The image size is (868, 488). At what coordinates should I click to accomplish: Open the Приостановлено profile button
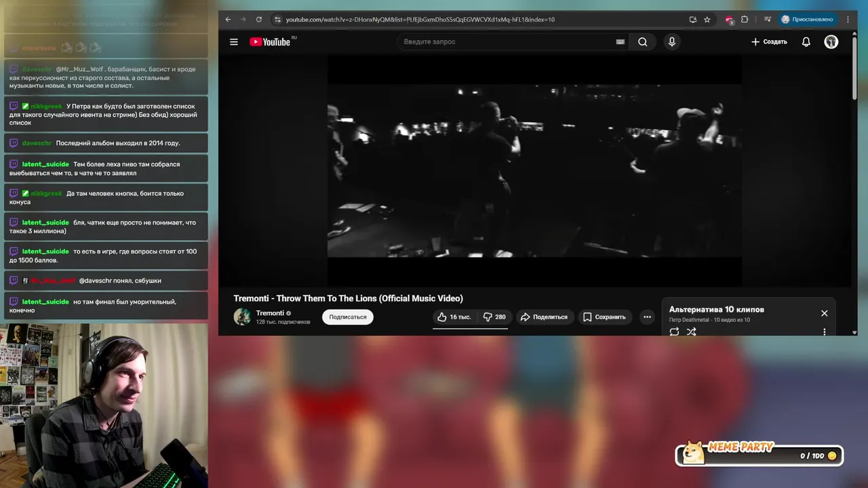pos(807,20)
